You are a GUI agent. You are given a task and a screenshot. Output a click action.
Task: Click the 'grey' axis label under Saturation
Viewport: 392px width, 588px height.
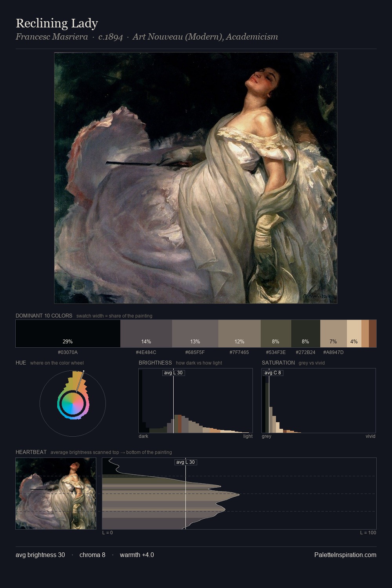pos(267,436)
